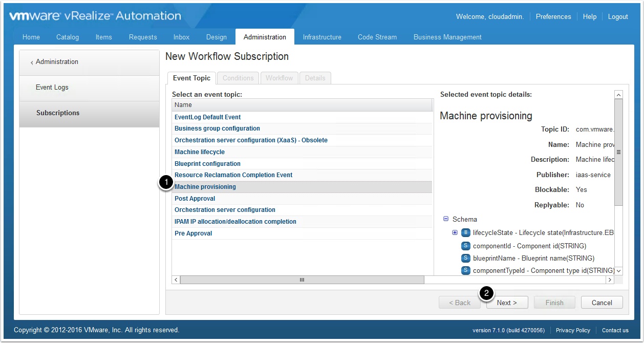Click the lifecycleState schema type icon
The width and height of the screenshot is (644, 343).
point(466,232)
